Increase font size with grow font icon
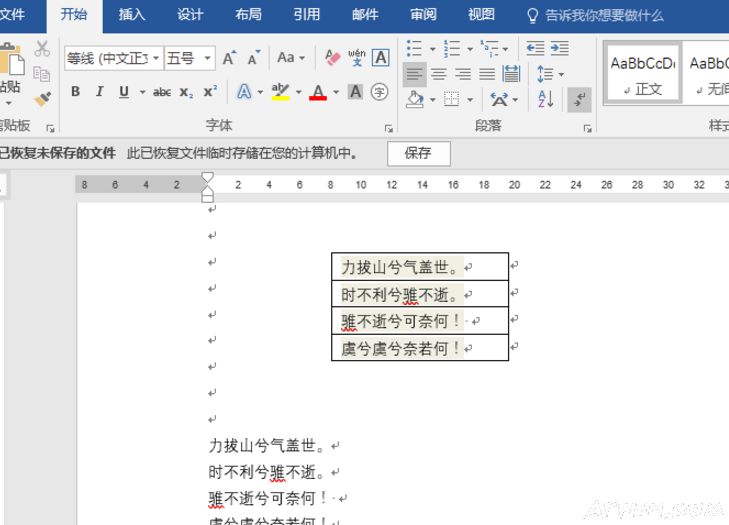Image resolution: width=729 pixels, height=525 pixels. coord(229,58)
